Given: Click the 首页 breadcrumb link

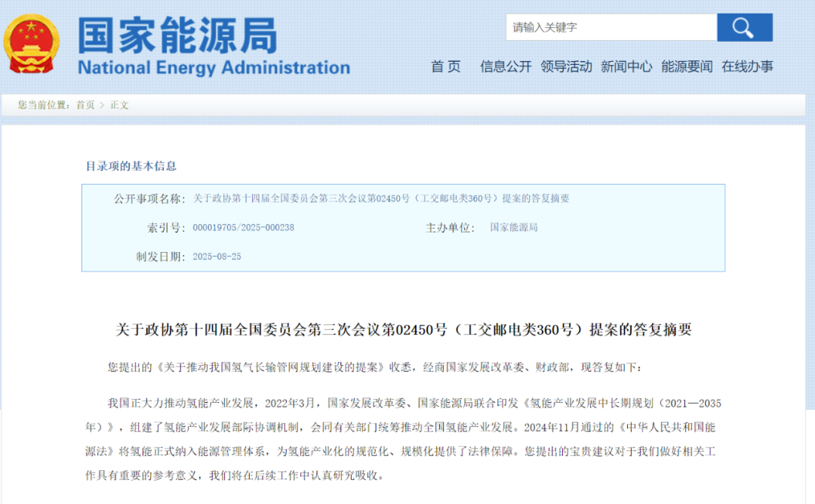Looking at the screenshot, I should coord(85,105).
